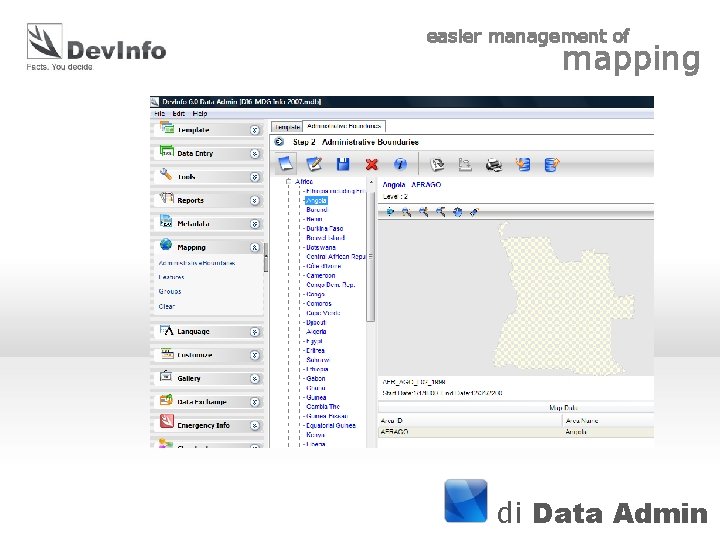
Task: Select Comoros in the area tree
Action: pos(319,304)
